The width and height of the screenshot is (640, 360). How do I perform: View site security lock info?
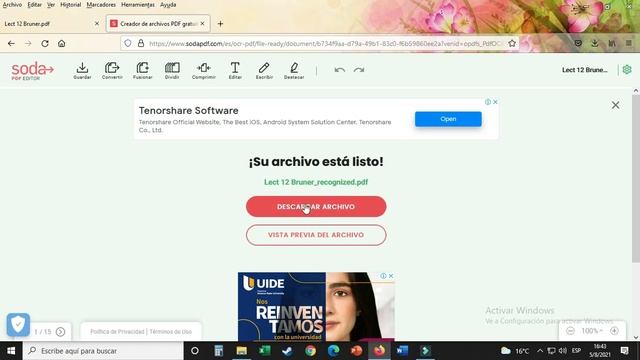(x=141, y=43)
